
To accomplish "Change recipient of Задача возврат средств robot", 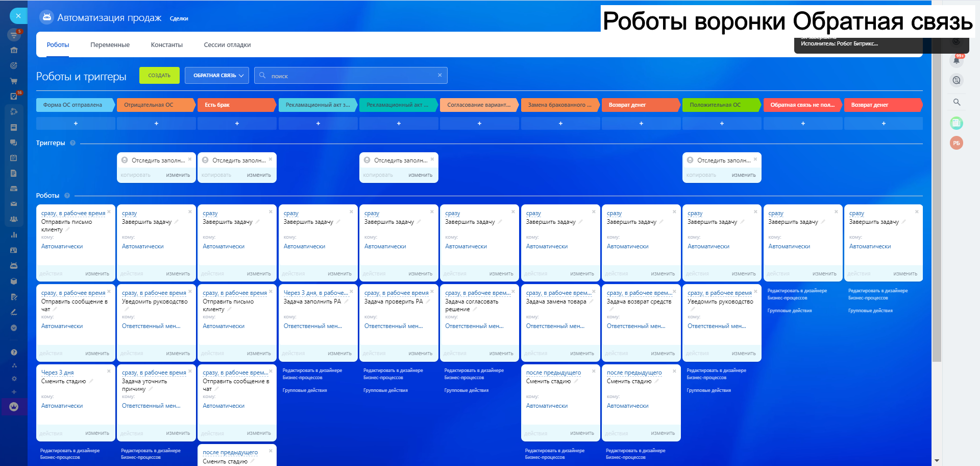I will pos(636,326).
